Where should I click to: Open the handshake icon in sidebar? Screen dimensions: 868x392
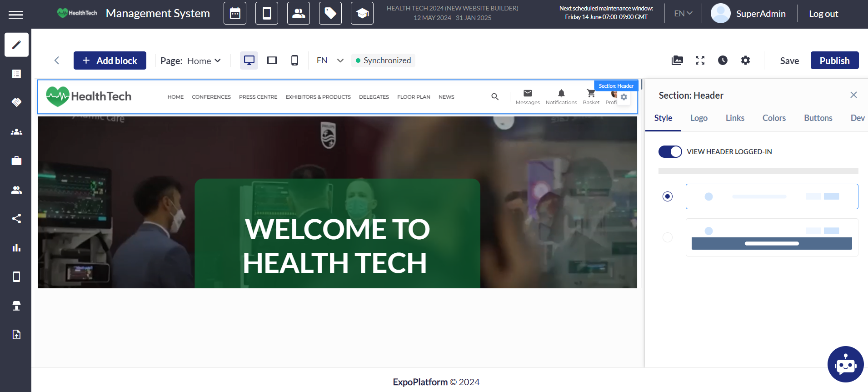click(16, 102)
